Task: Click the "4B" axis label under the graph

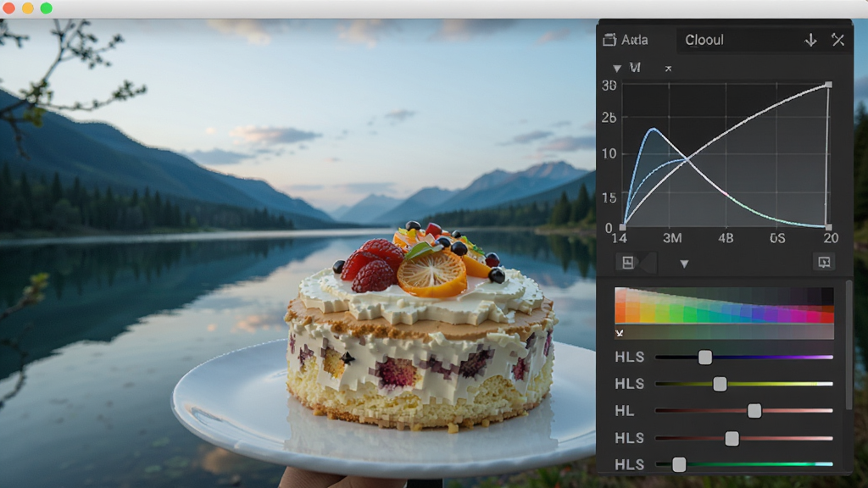Action: (726, 238)
